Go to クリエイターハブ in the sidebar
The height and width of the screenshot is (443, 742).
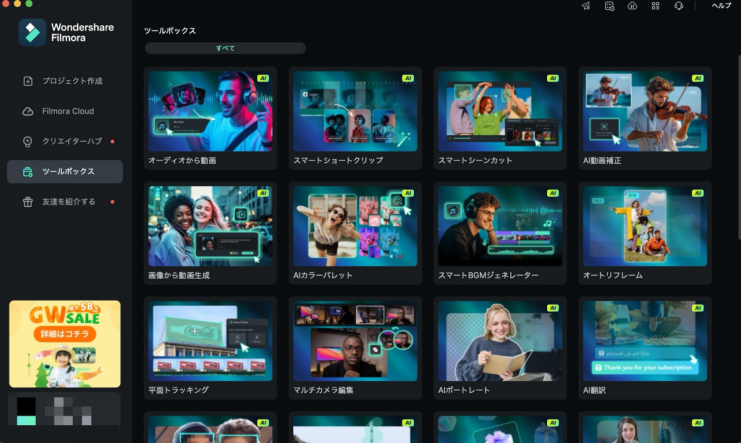(x=65, y=142)
